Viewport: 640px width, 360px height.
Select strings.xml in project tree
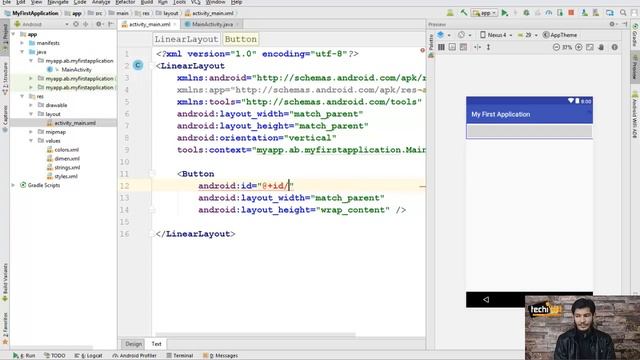[x=67, y=167]
